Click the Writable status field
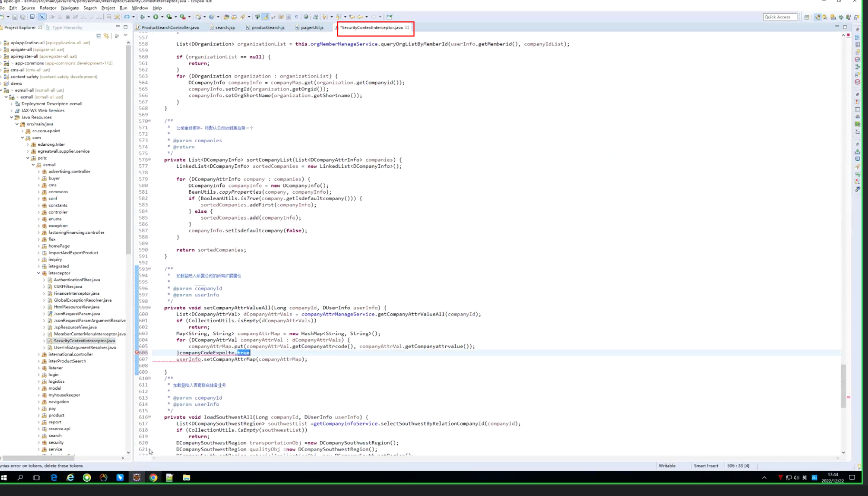The width and height of the screenshot is (868, 496). pos(667,465)
